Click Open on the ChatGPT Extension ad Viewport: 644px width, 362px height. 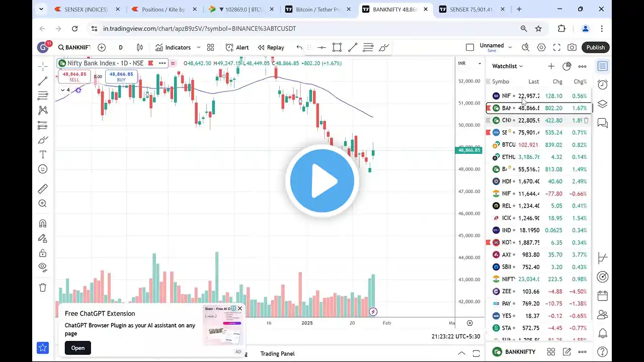click(x=78, y=348)
